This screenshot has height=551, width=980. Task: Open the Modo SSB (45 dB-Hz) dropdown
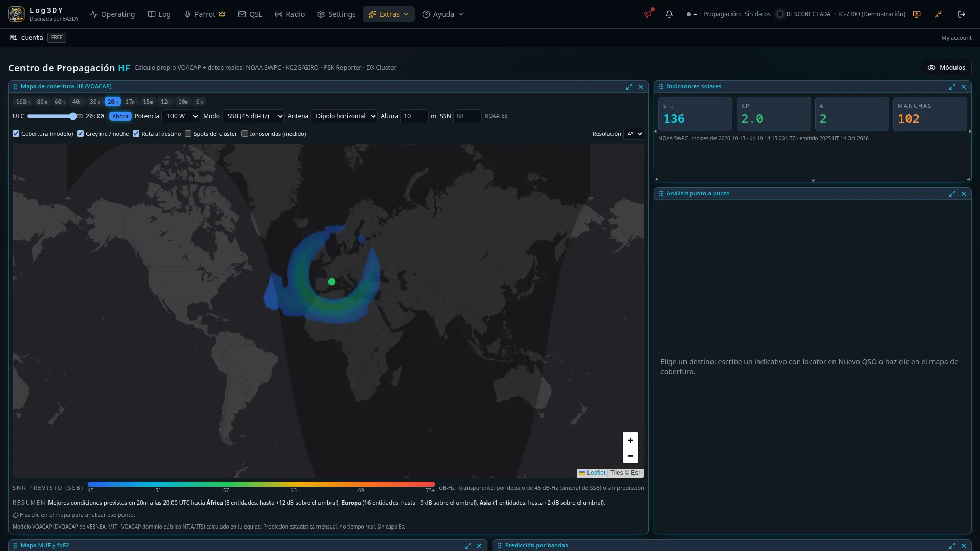coord(253,116)
